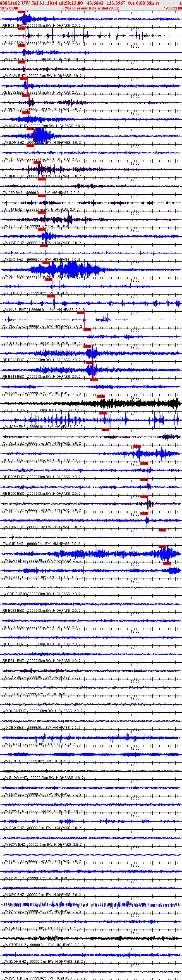Select the UW MORO EHZ station label
Viewport: 182px width, 980px height.
pos(43,126)
